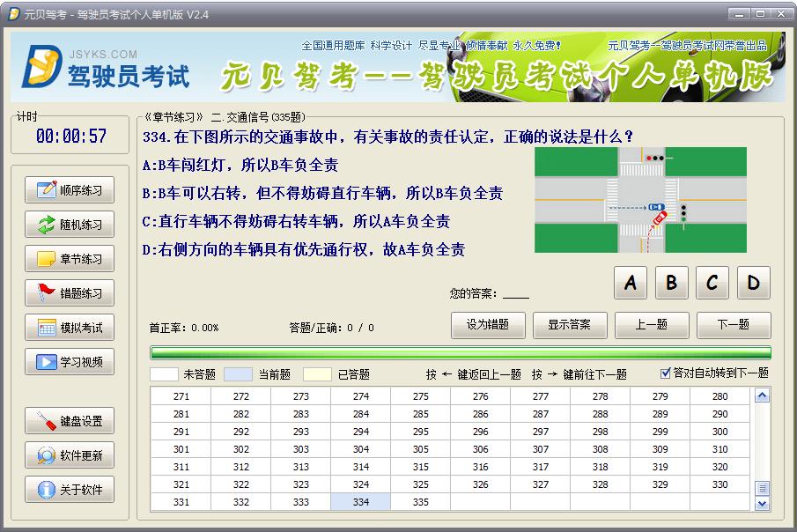Mark question with 设为错题 button
Screen dimensions: 797x532
coord(488,325)
